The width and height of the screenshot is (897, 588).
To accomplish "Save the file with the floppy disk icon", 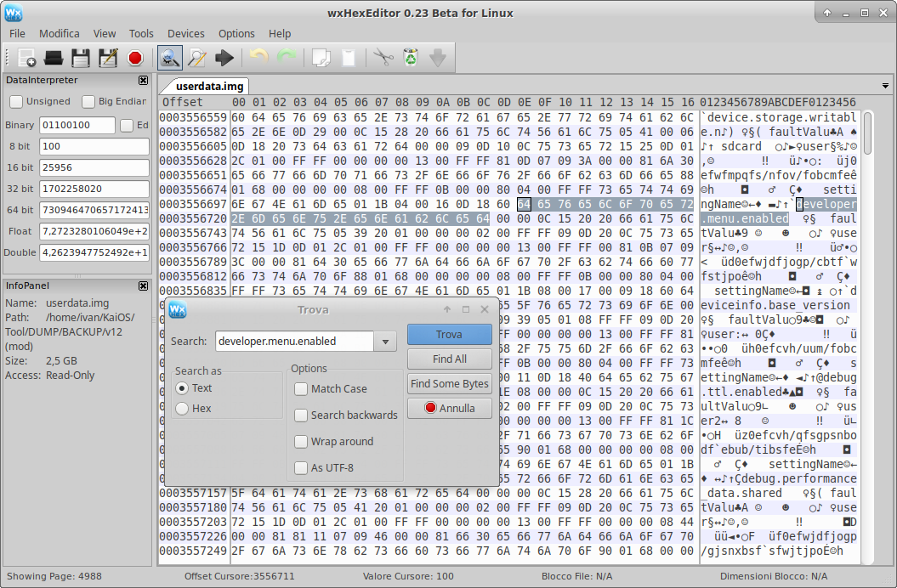I will pyautogui.click(x=81, y=58).
